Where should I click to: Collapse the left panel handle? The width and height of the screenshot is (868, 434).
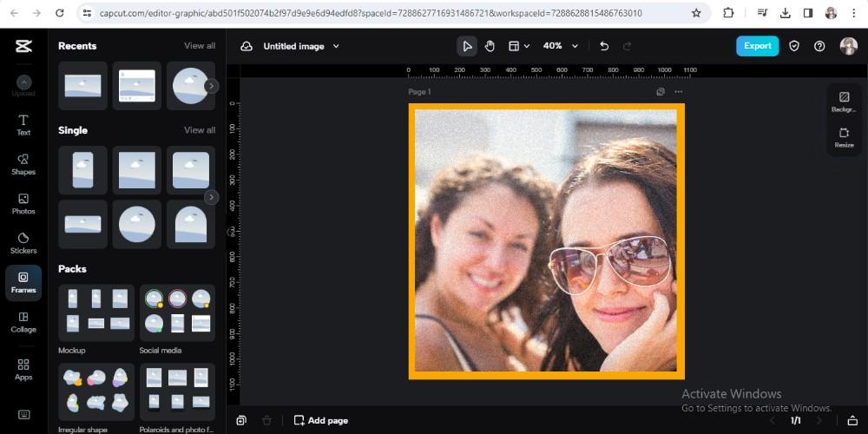[227, 232]
